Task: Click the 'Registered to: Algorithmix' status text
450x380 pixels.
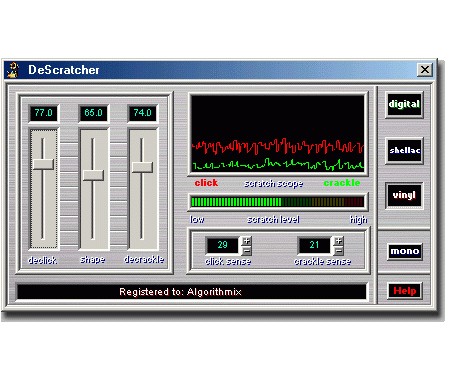Action: (x=180, y=292)
